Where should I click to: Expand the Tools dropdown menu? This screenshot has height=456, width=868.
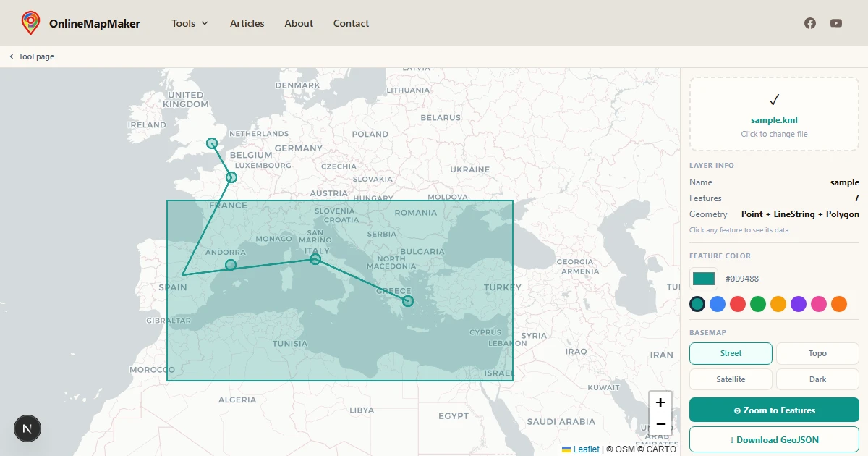pyautogui.click(x=190, y=23)
